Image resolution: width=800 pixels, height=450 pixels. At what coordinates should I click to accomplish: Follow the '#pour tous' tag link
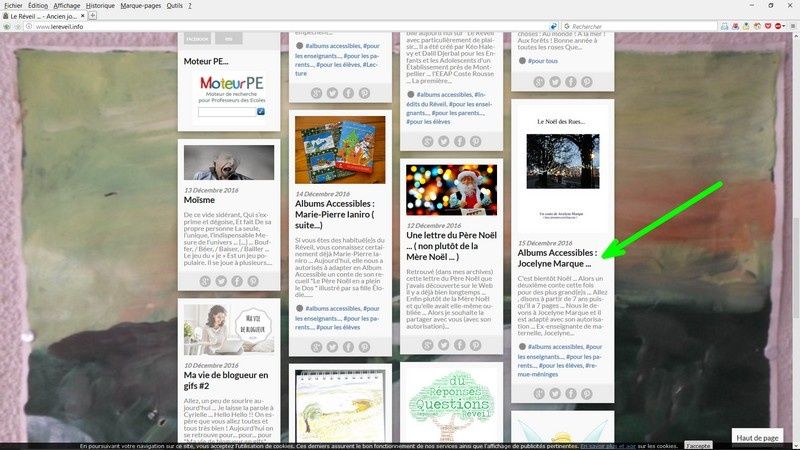coord(542,61)
